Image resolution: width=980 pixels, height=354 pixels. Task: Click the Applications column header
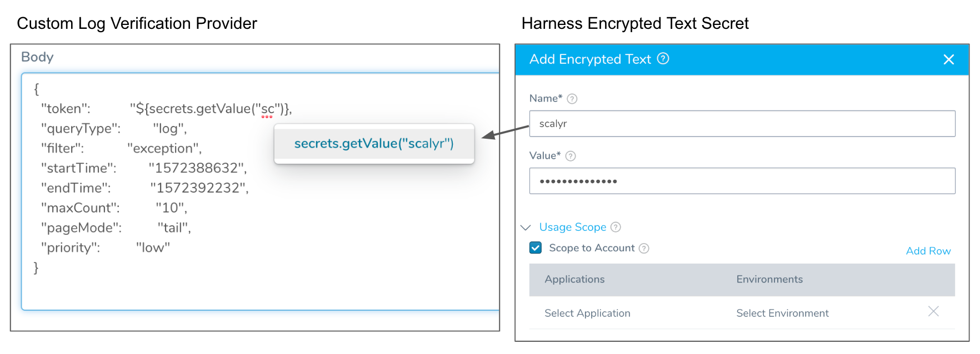[x=574, y=280]
